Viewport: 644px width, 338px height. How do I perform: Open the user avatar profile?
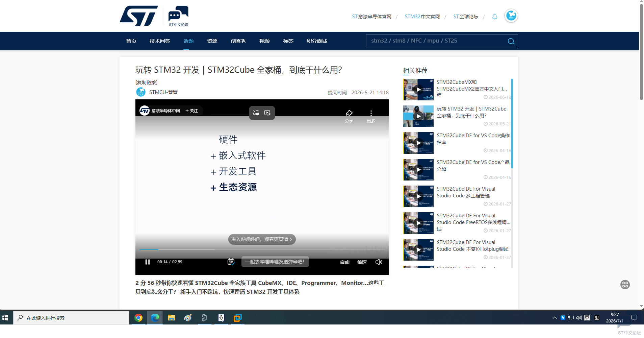[x=511, y=16]
